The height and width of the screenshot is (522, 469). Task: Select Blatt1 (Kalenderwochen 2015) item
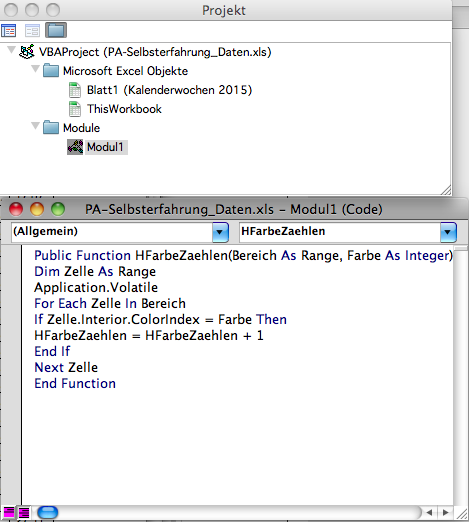pos(169,90)
